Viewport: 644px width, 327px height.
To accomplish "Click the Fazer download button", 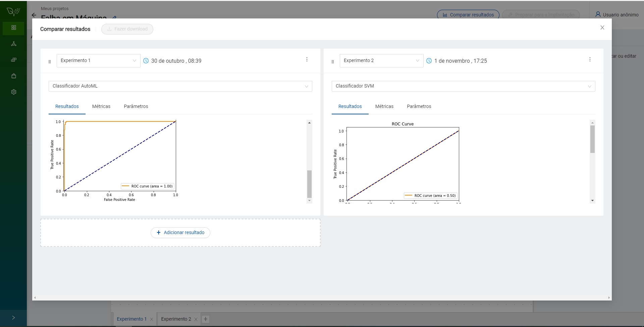I will tap(127, 29).
